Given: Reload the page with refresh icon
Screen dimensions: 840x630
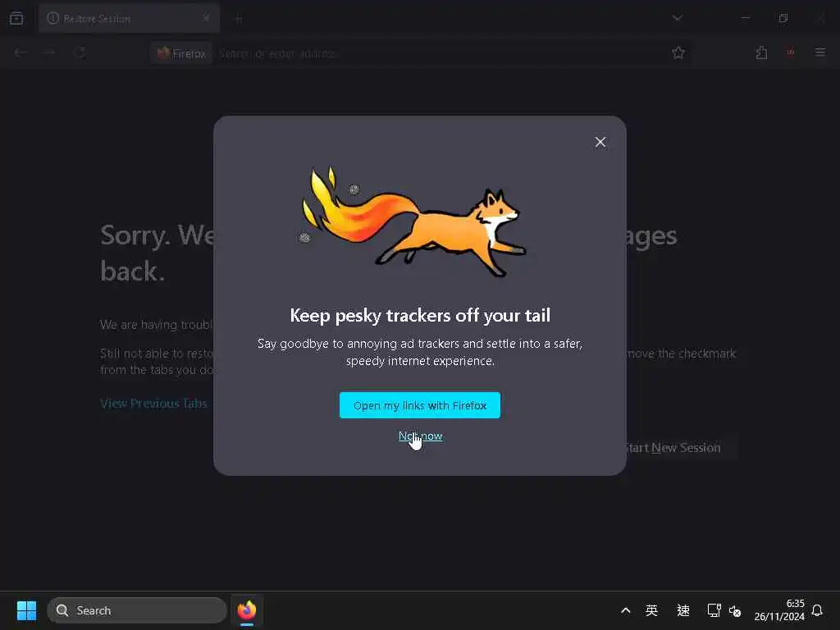Looking at the screenshot, I should [x=80, y=53].
